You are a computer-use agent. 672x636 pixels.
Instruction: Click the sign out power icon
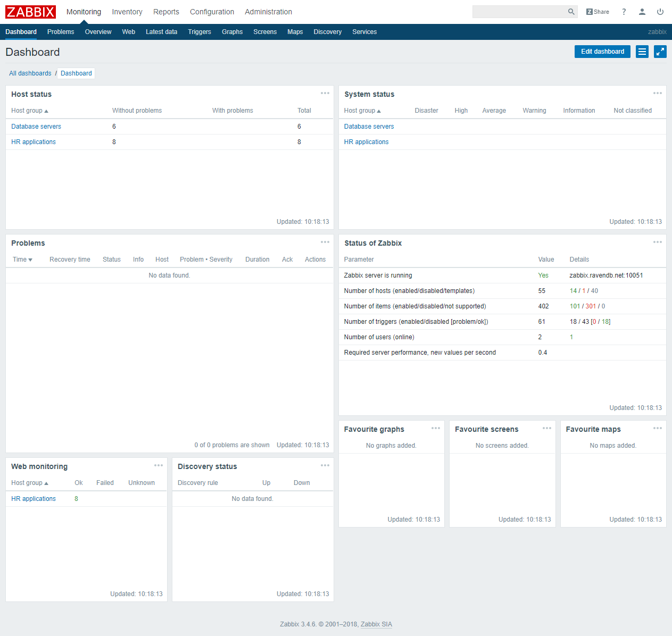point(660,12)
